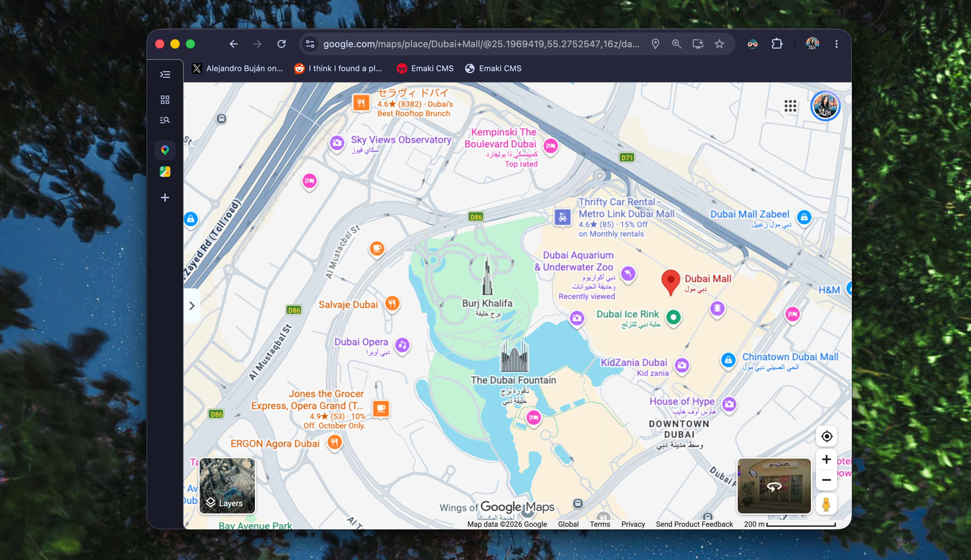This screenshot has width=971, height=560.
Task: Click Send Product Feedback link
Action: (x=694, y=524)
